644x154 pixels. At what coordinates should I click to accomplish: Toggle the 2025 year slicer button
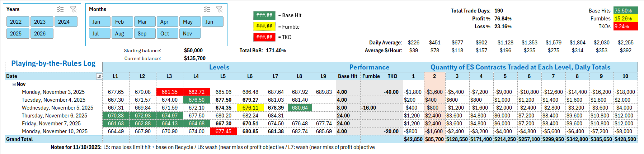point(18,33)
